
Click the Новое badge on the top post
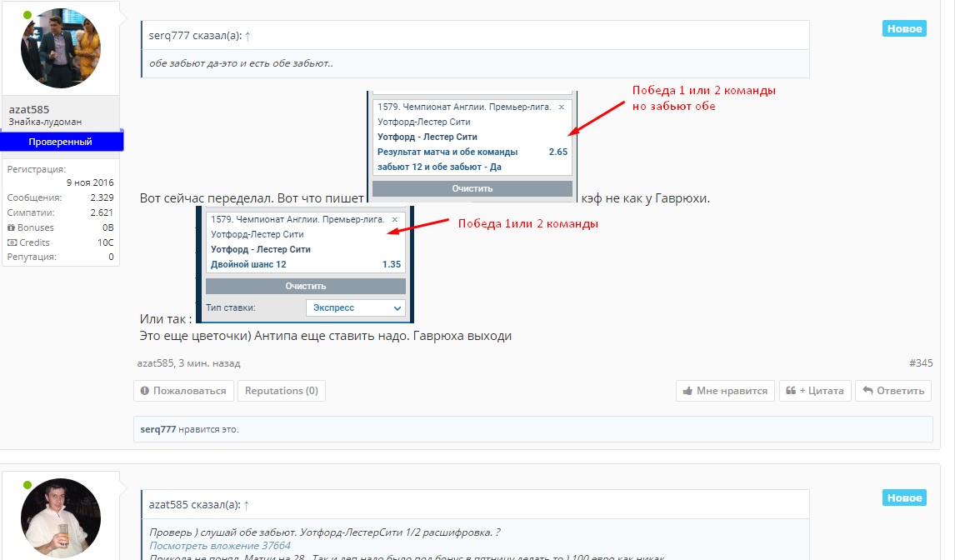point(903,27)
